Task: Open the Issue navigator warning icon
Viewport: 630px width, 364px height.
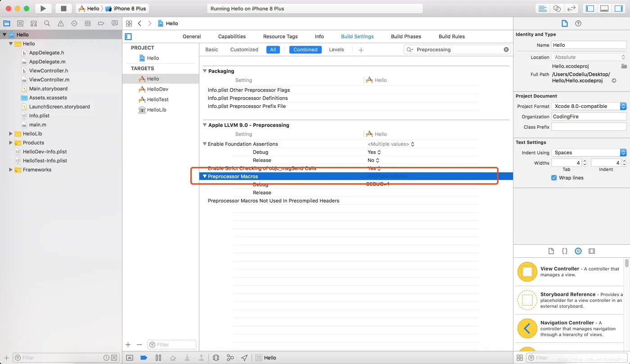Action: [x=61, y=23]
